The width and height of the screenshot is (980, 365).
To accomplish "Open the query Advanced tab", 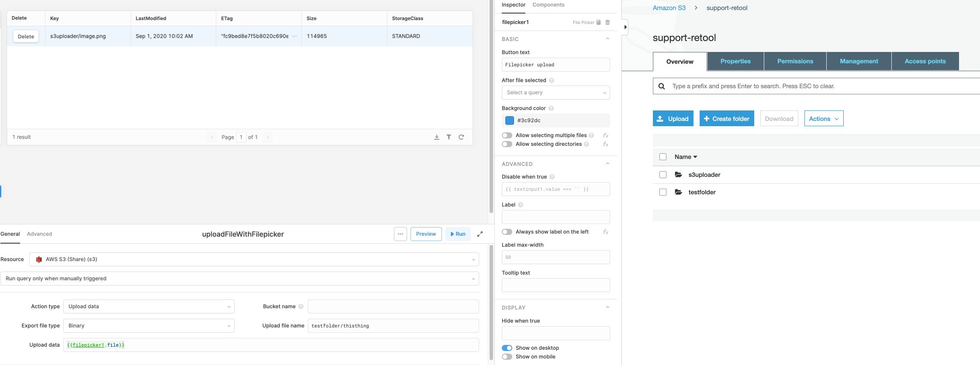I will tap(39, 234).
